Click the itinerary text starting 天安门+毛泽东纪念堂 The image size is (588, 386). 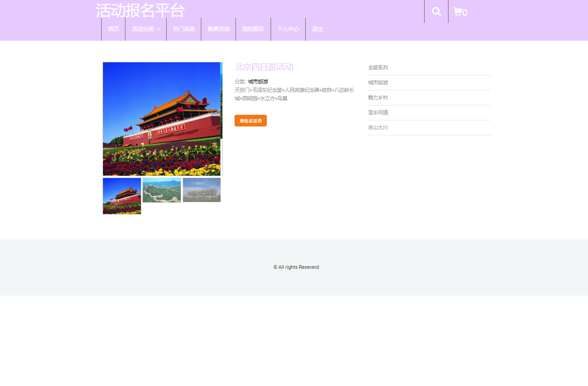coord(294,94)
